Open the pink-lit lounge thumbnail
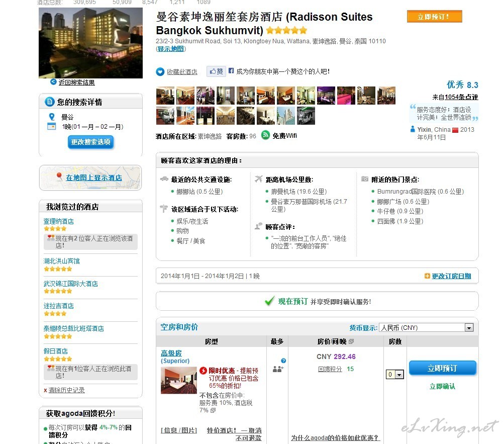This screenshot has height=444, width=504. click(346, 96)
